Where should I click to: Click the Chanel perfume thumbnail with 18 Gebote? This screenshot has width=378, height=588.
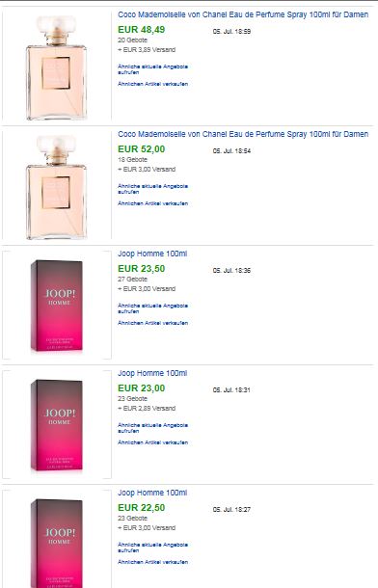pyautogui.click(x=57, y=186)
